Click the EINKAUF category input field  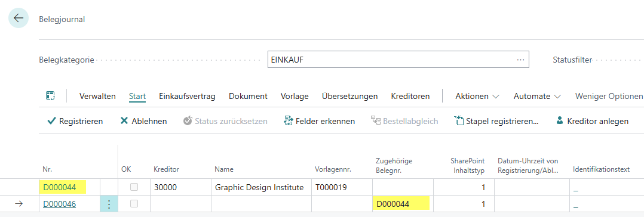398,60
